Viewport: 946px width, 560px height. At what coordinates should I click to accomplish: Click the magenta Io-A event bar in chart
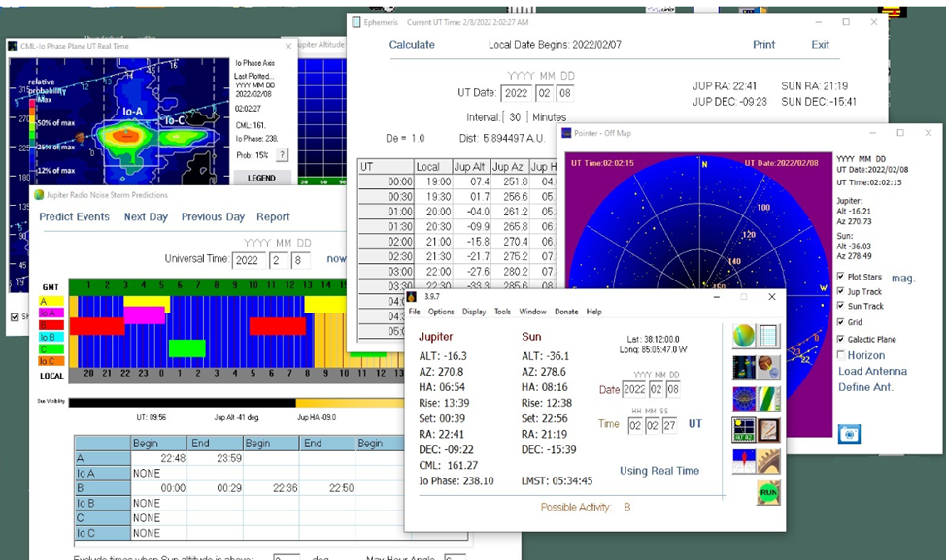click(x=144, y=315)
